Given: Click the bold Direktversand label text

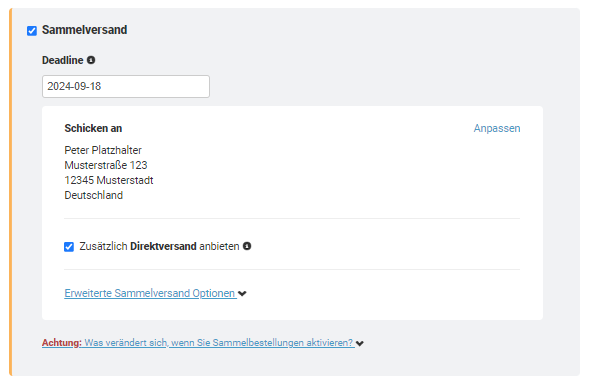Looking at the screenshot, I should point(163,246).
